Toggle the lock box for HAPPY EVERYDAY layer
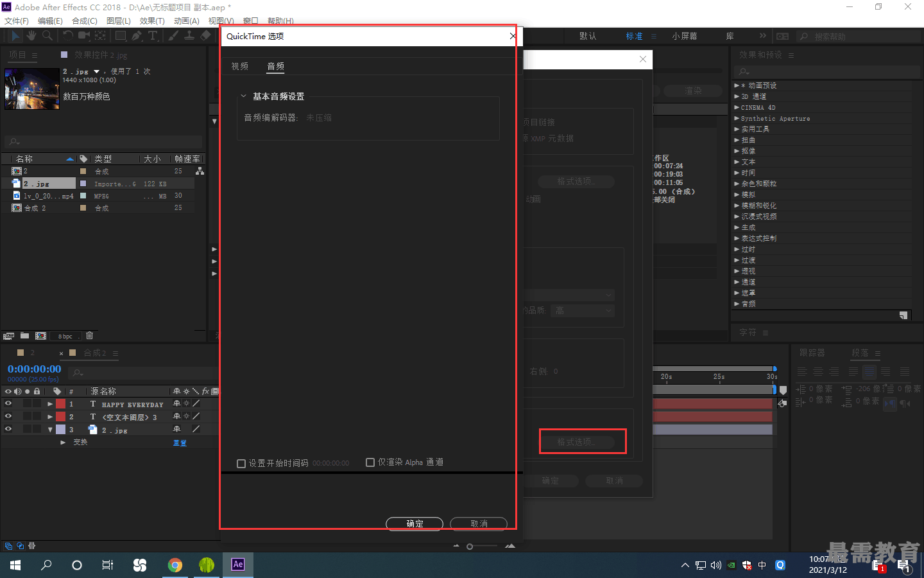The height and width of the screenshot is (578, 924). tap(37, 404)
